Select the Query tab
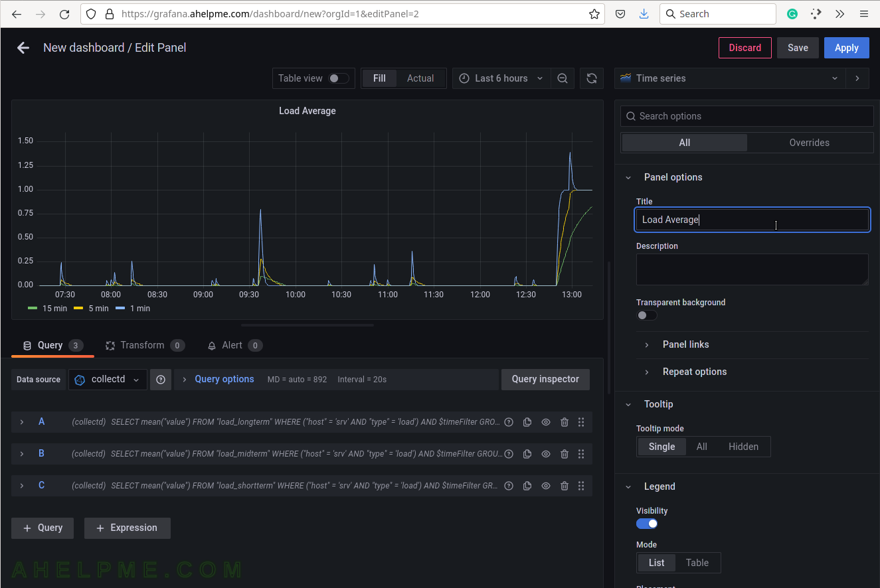This screenshot has width=880, height=588. click(x=52, y=345)
